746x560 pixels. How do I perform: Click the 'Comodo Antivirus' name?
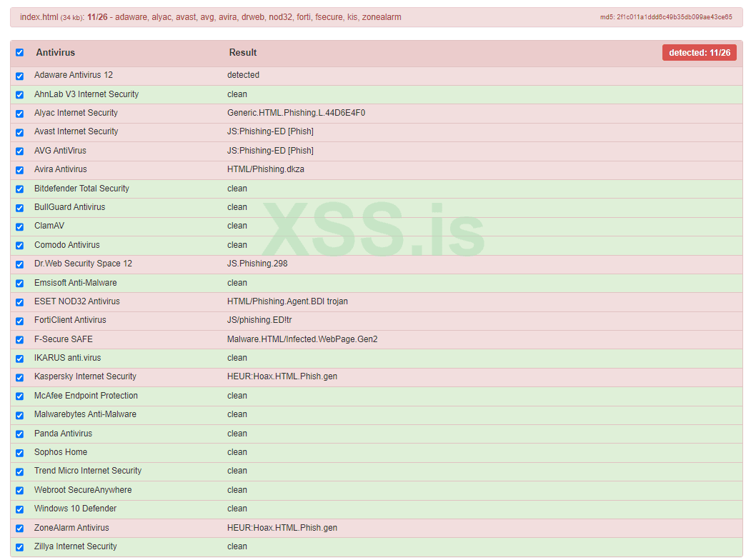pyautogui.click(x=67, y=245)
